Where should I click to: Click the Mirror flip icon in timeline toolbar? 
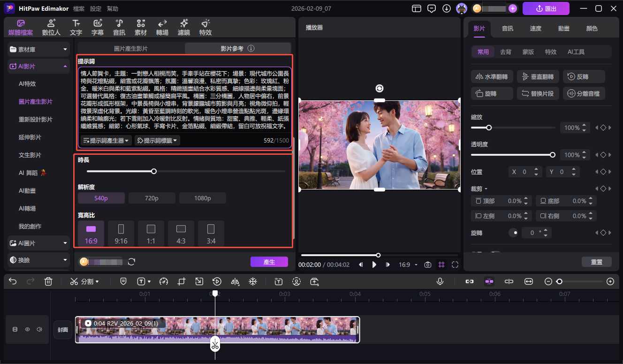coord(235,281)
